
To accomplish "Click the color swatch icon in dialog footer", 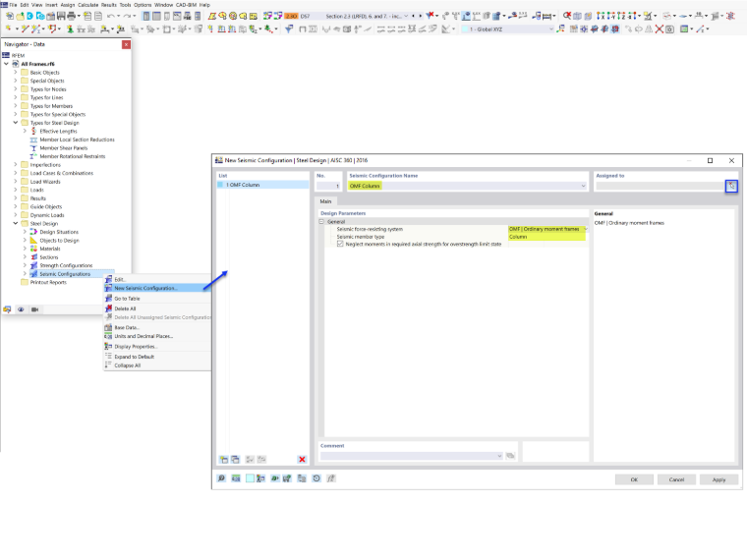I will [250, 478].
